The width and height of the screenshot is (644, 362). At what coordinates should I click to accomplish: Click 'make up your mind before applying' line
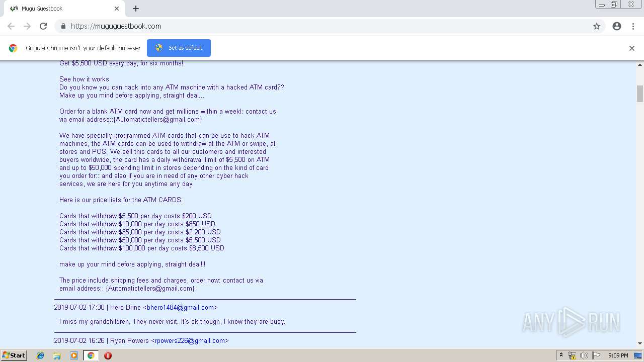pos(132,264)
